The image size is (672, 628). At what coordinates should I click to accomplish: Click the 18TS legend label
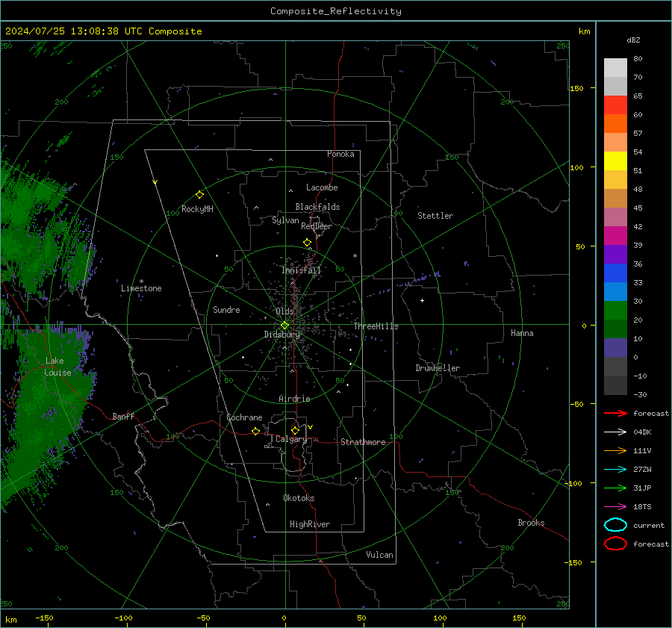(642, 507)
